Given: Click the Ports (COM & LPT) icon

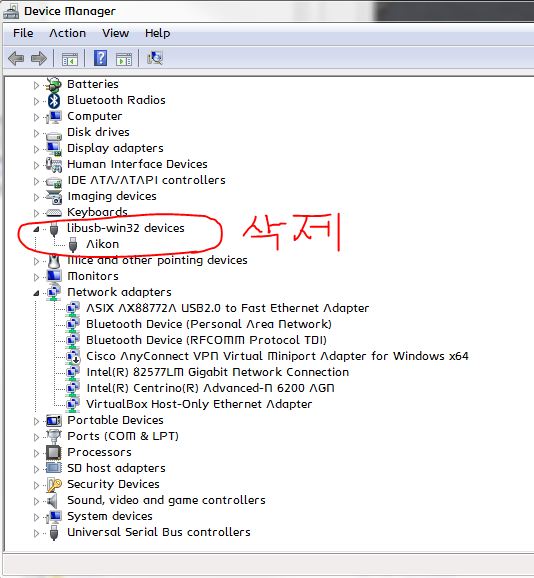Looking at the screenshot, I should pos(54,436).
